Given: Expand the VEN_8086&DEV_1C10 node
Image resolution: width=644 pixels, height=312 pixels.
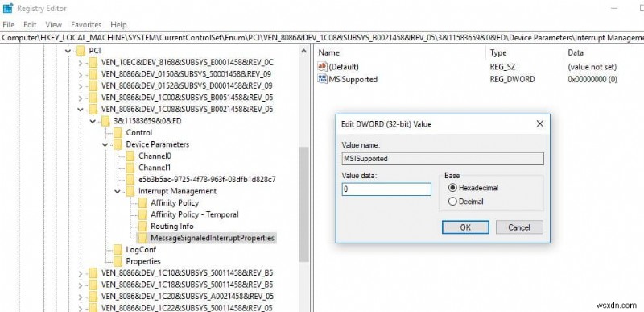Looking at the screenshot, I should [x=80, y=273].
